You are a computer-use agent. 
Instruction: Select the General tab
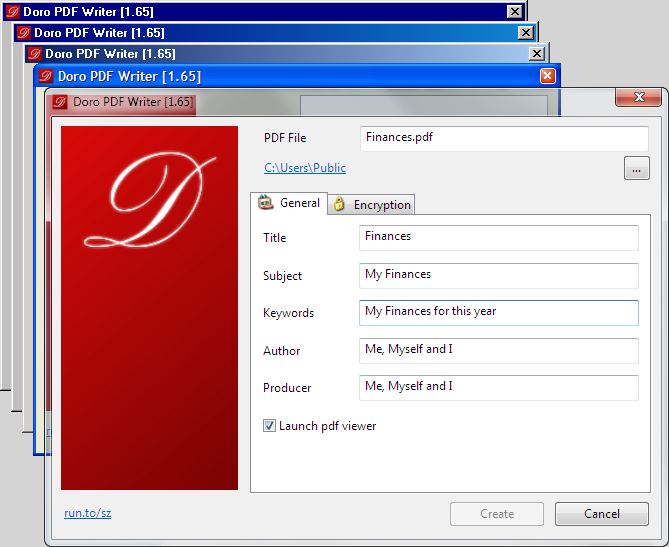(289, 203)
